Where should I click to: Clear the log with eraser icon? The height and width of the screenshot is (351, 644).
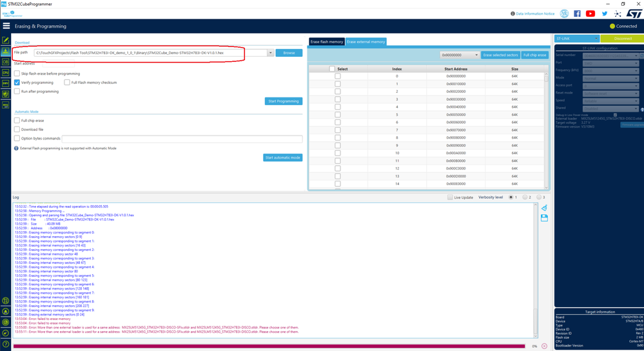point(544,208)
